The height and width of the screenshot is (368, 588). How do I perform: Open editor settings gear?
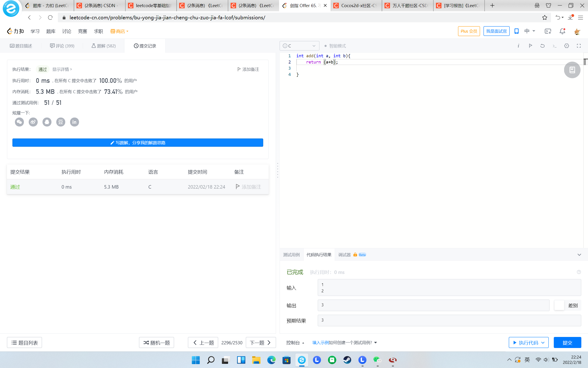[567, 46]
